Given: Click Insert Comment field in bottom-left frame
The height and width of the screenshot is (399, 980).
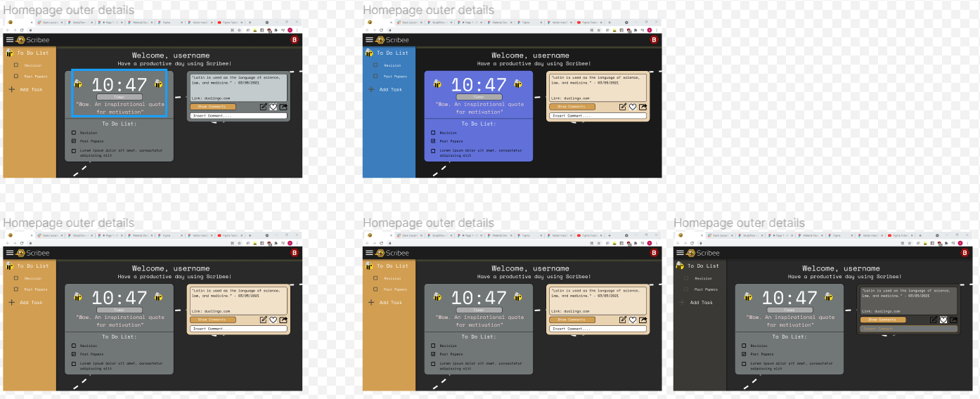Looking at the screenshot, I should coord(239,328).
